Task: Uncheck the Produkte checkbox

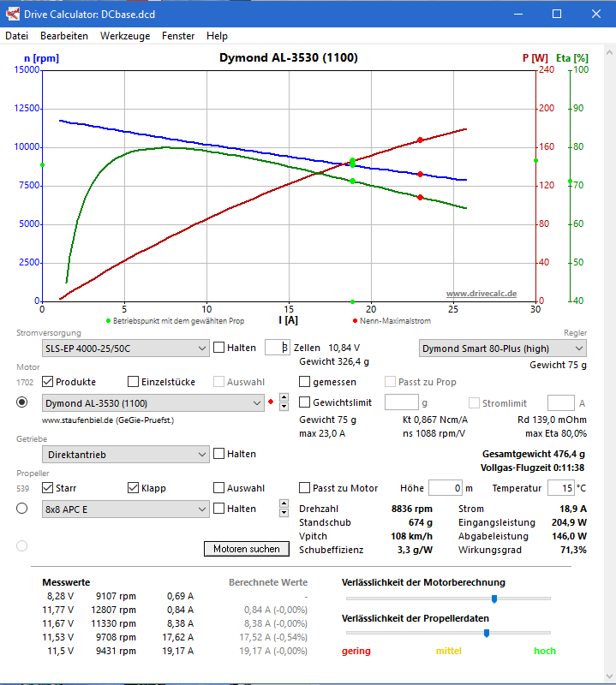Action: (48, 382)
